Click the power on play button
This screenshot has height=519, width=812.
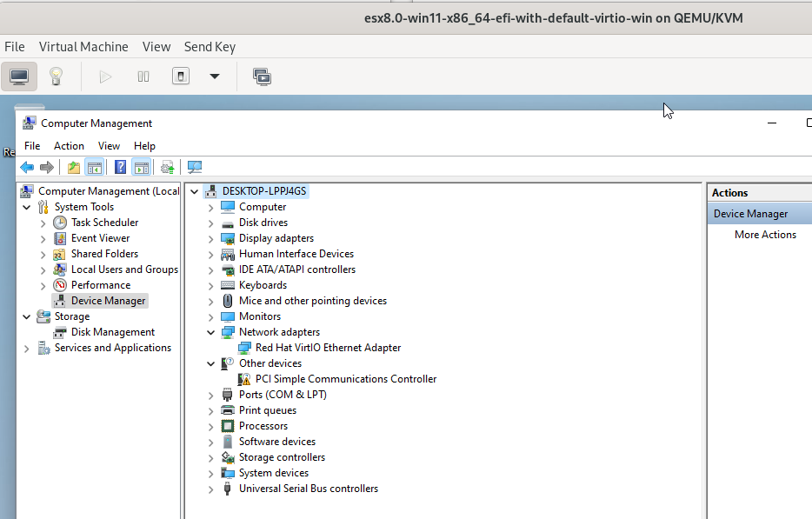106,77
